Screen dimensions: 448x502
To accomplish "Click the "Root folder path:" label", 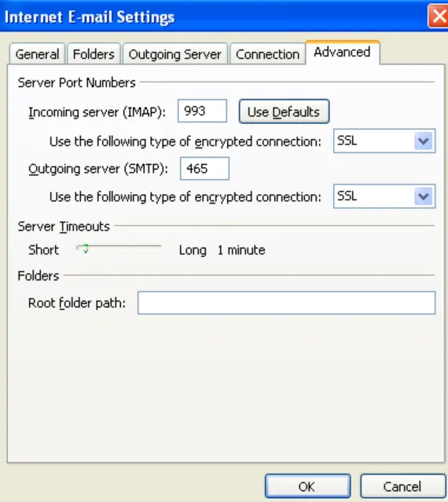I will pos(77,303).
